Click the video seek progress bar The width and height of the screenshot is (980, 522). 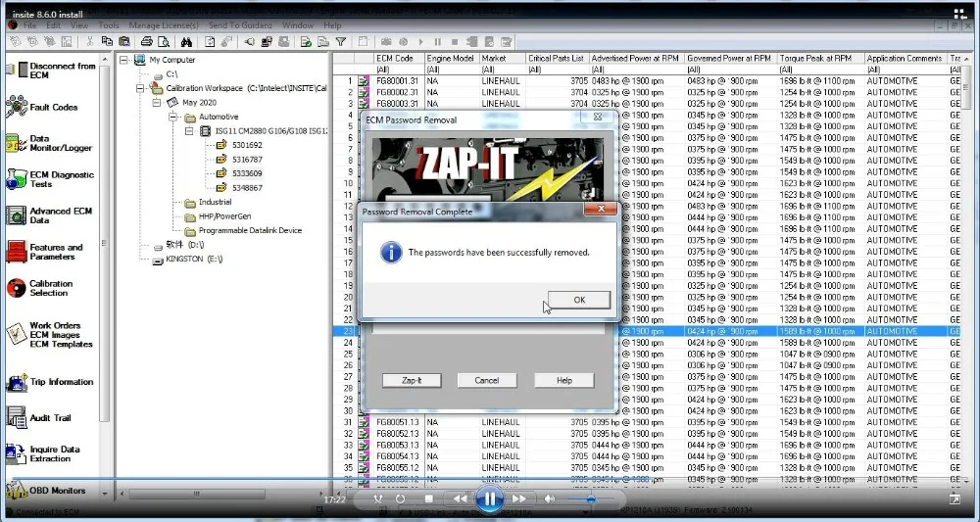click(x=489, y=481)
